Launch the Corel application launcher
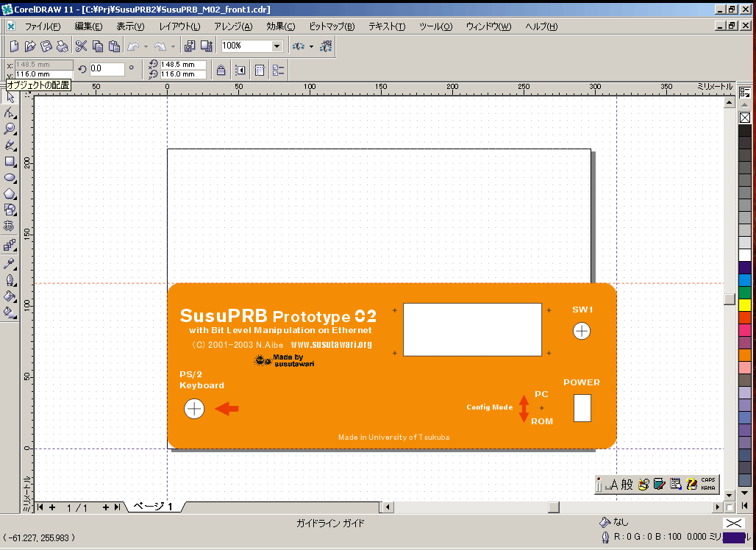 click(x=299, y=46)
